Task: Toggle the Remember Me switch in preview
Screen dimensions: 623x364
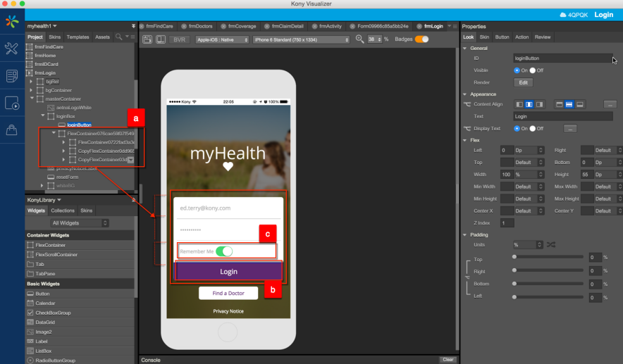Action: pos(224,251)
